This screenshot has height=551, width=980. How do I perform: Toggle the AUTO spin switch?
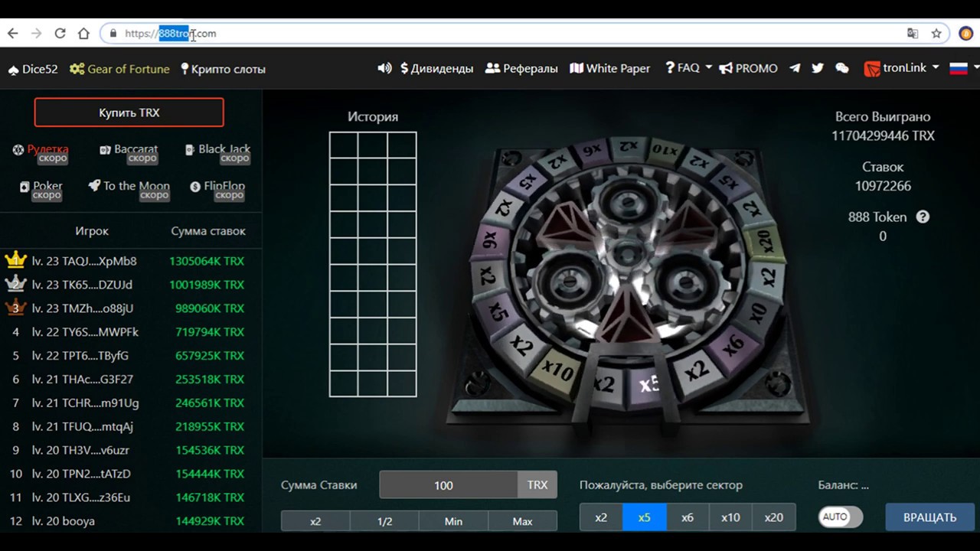click(x=840, y=517)
